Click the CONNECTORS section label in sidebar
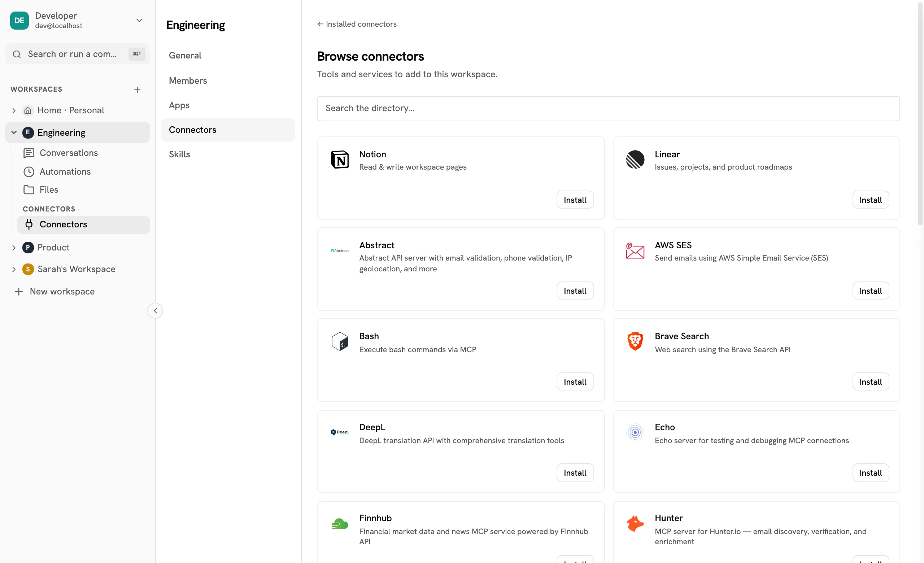 point(49,209)
